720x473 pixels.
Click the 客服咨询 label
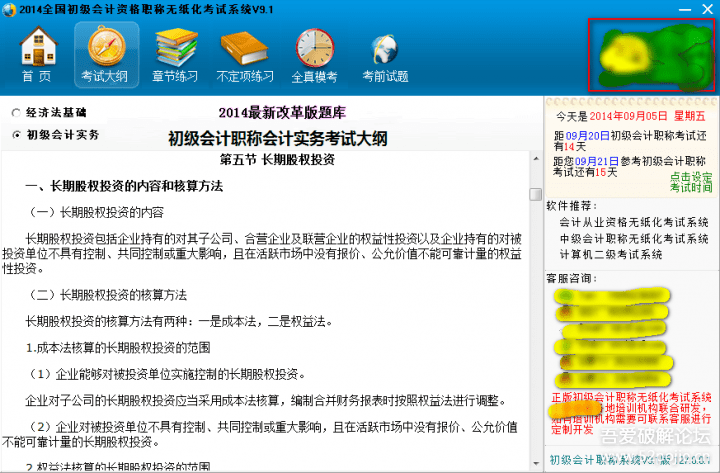(571, 274)
